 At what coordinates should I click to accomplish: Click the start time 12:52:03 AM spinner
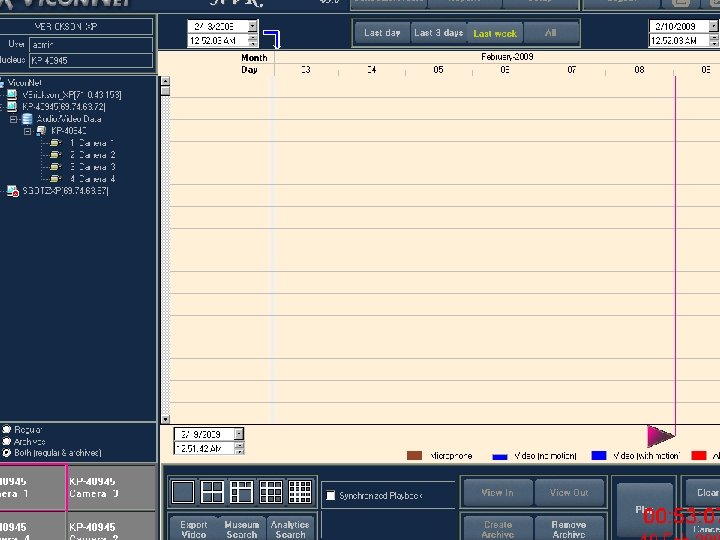pyautogui.click(x=253, y=40)
